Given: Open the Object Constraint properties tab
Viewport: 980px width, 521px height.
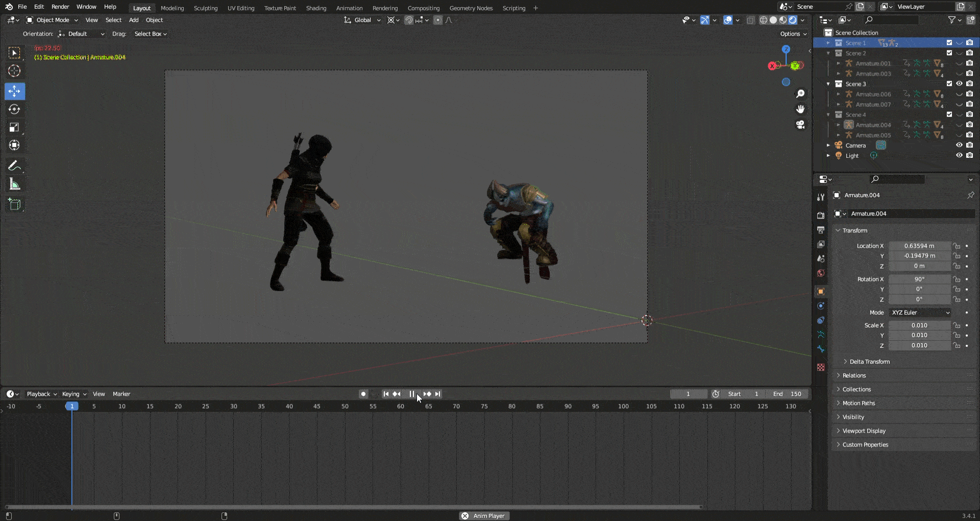Looking at the screenshot, I should point(821,320).
